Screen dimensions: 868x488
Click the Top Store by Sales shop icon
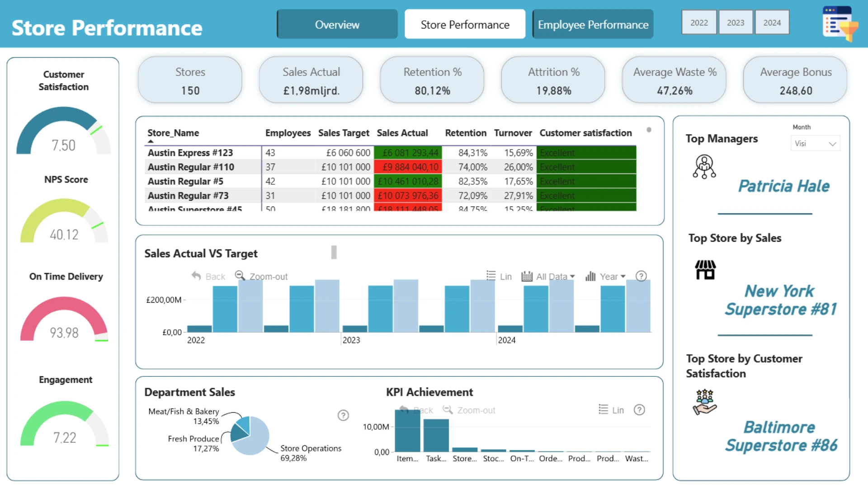[x=705, y=270]
